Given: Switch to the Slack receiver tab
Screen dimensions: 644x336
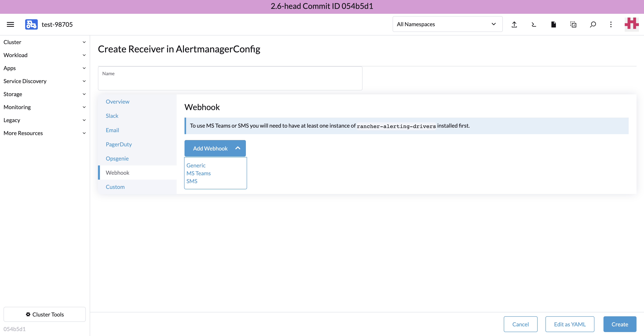Looking at the screenshot, I should tap(112, 116).
